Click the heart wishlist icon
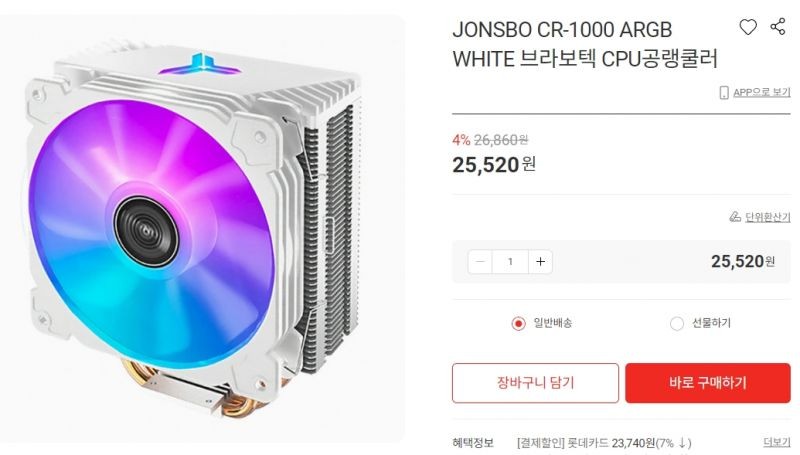The width and height of the screenshot is (800, 455). coord(748,27)
